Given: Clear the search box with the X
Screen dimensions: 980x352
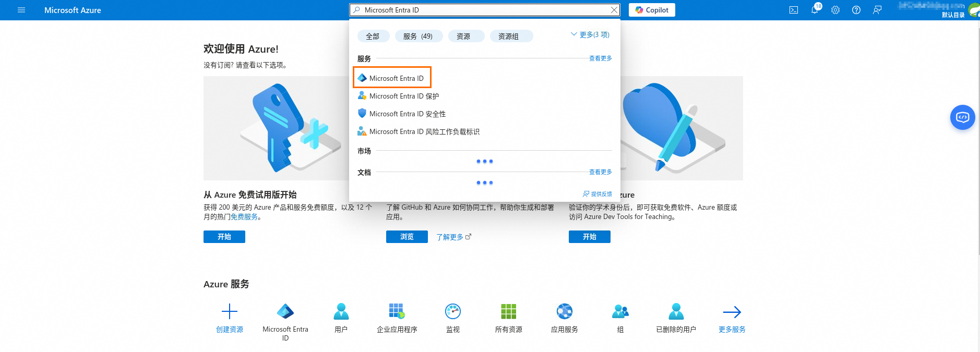Looking at the screenshot, I should click(614, 10).
